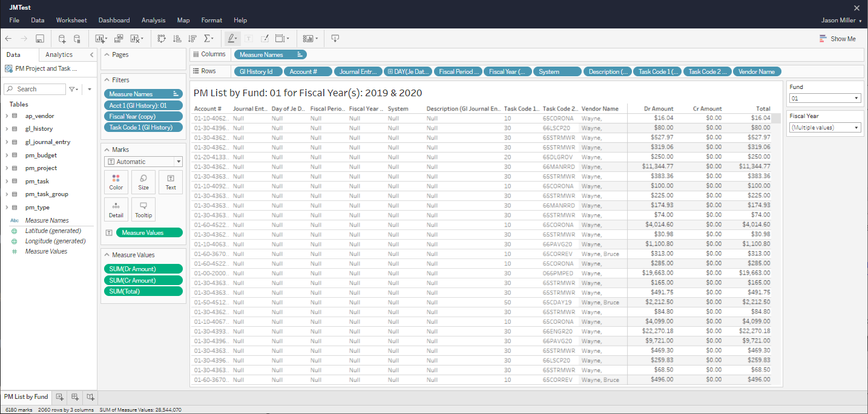The height and width of the screenshot is (414, 868).
Task: Click the sheet title PM List by Fund
Action: (x=307, y=93)
